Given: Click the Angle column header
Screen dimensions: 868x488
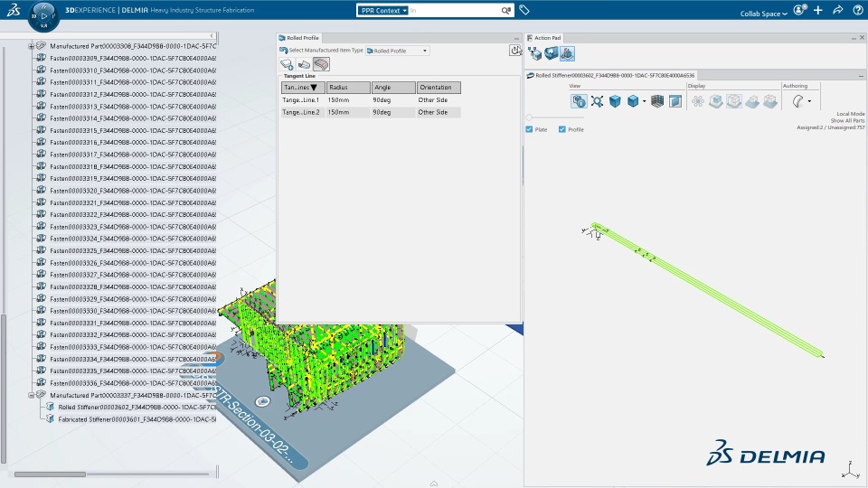Looking at the screenshot, I should point(393,88).
